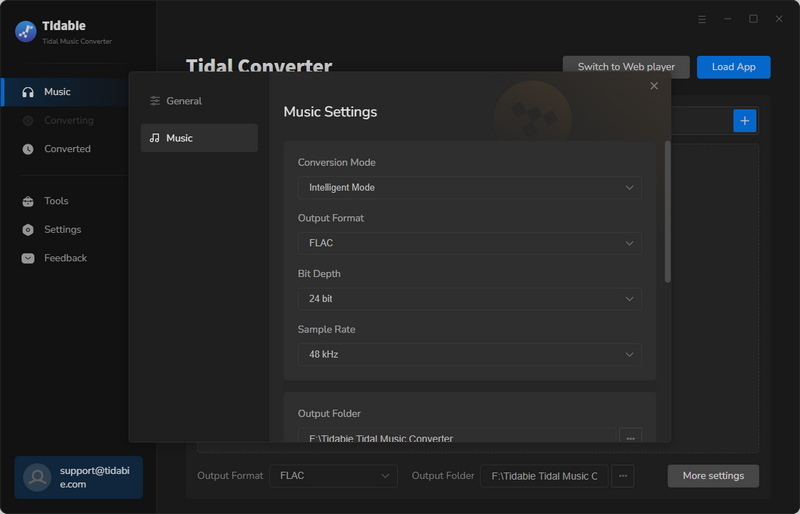Screen dimensions: 800x514
Task: Click the Load App button
Action: click(733, 67)
